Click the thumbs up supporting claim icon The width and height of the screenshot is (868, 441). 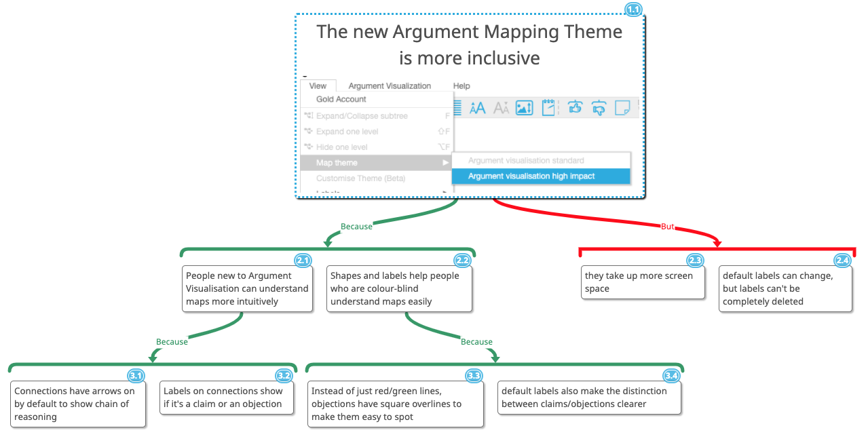click(575, 107)
